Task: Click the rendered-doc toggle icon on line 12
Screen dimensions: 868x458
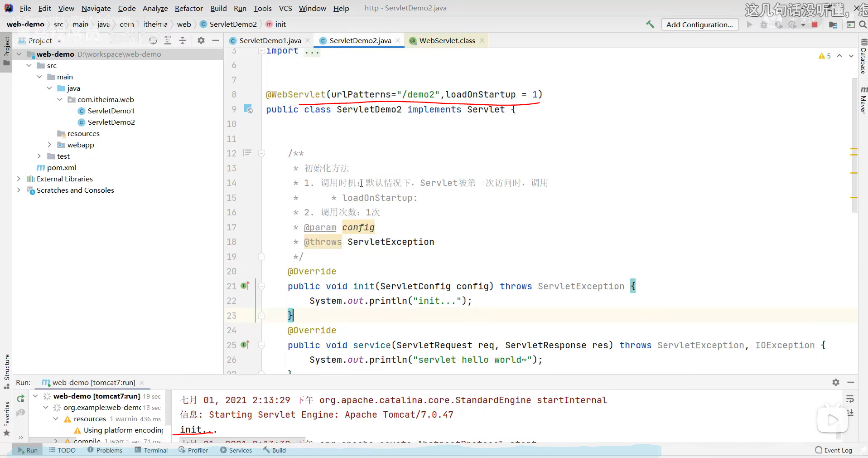Action: click(247, 153)
